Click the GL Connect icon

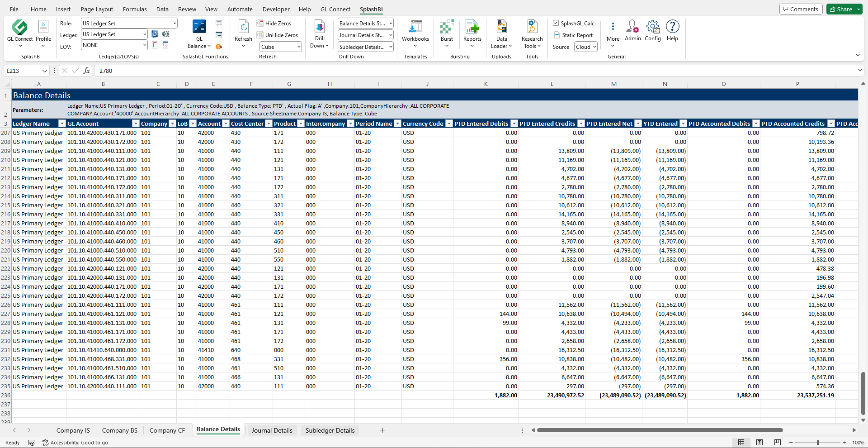(x=20, y=28)
